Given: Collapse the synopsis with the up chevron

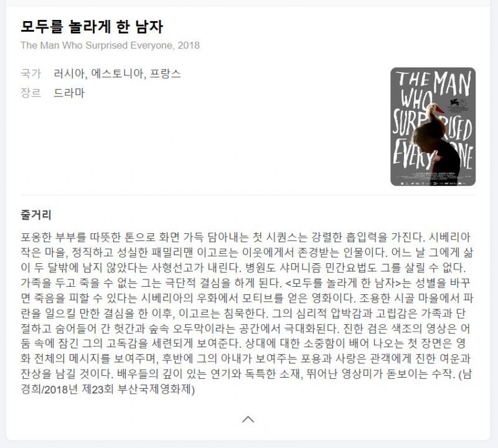Looking at the screenshot, I should click(x=248, y=419).
